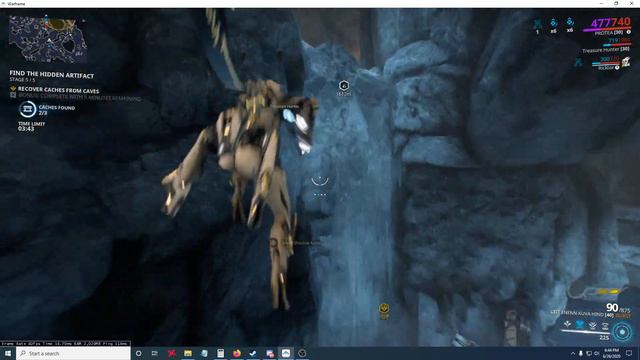640x360 pixels.
Task: Click the minimap in the game HUD
Action: click(48, 39)
